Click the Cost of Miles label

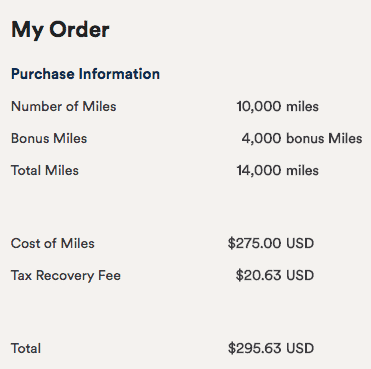(x=53, y=243)
